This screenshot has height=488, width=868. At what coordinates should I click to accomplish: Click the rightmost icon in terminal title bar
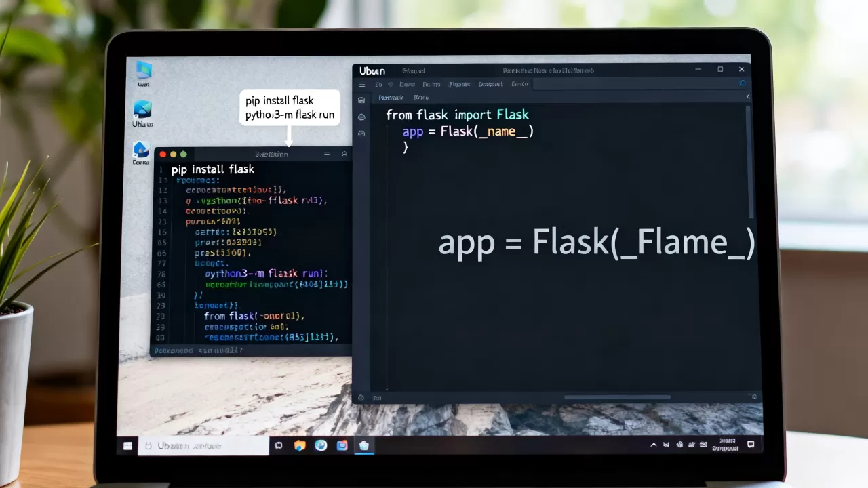tap(344, 155)
